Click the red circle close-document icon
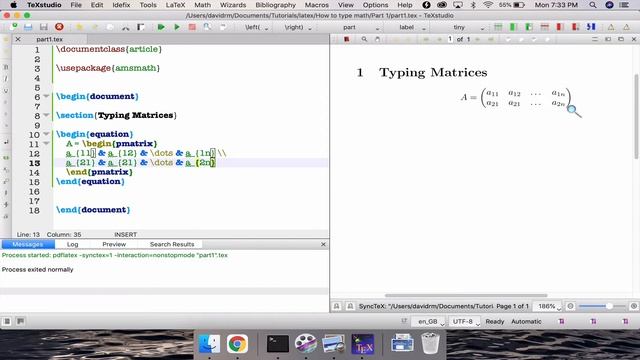 point(59,27)
